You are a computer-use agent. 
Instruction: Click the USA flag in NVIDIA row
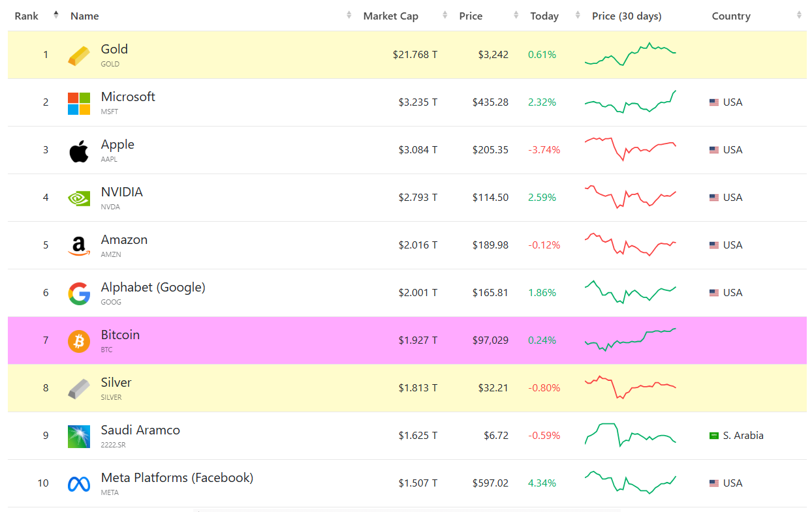pyautogui.click(x=714, y=198)
